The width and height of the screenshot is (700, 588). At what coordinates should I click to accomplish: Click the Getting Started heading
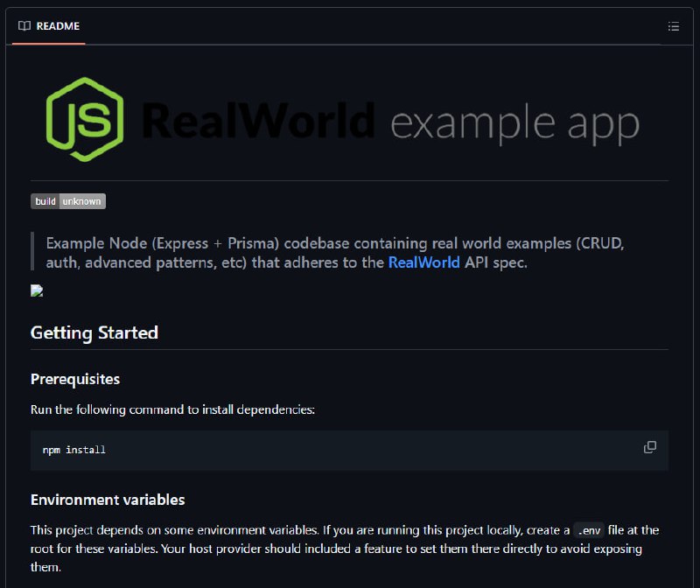(x=94, y=333)
